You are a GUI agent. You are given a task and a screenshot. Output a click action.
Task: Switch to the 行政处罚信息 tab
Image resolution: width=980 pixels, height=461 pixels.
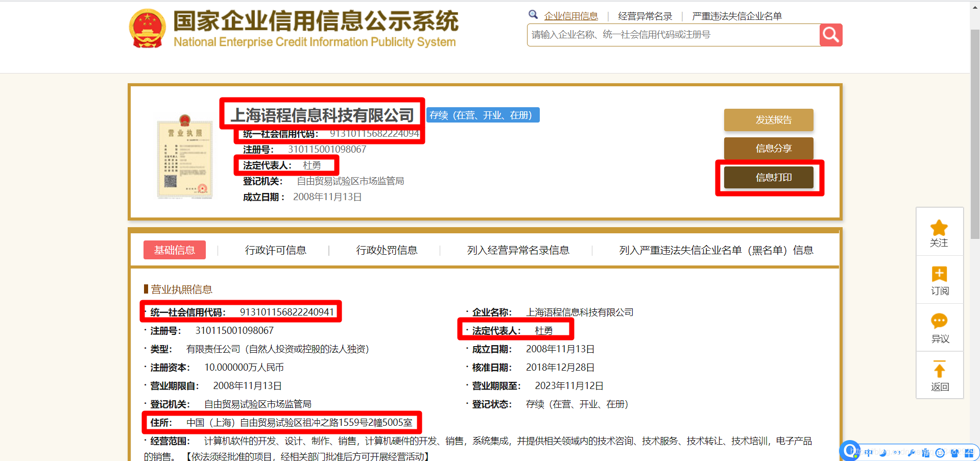tap(387, 250)
